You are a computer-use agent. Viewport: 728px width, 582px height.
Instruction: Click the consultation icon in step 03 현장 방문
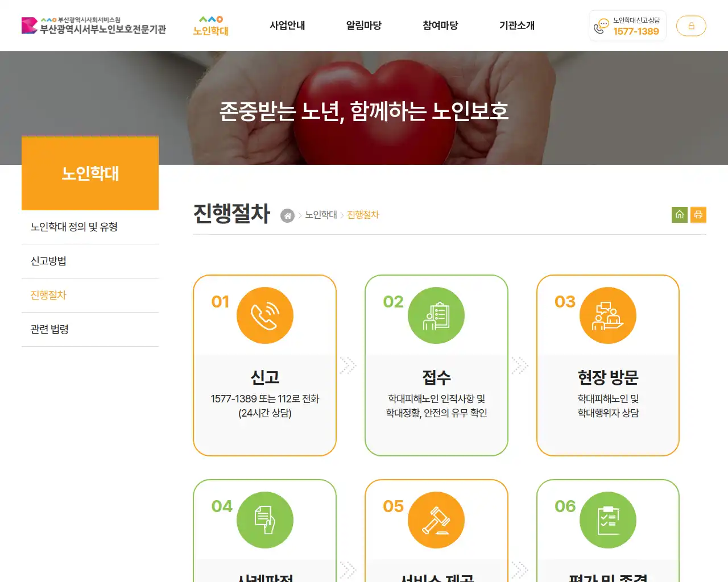608,315
